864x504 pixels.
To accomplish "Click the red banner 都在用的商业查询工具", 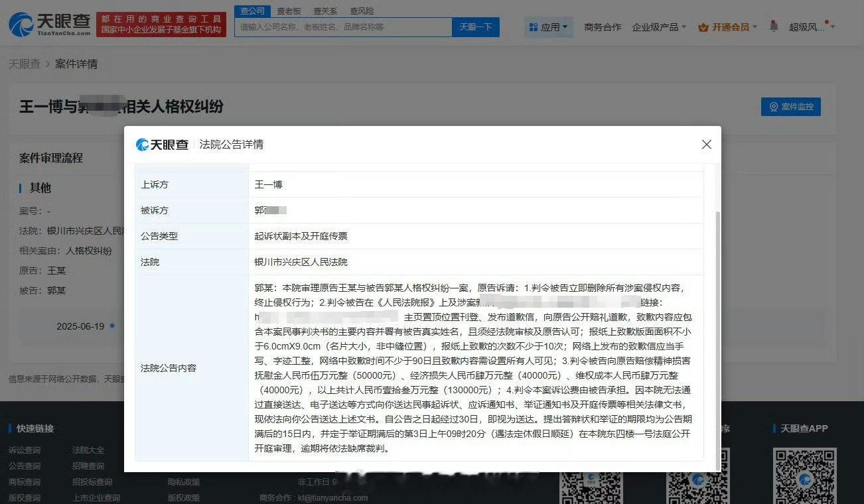I will point(161,25).
